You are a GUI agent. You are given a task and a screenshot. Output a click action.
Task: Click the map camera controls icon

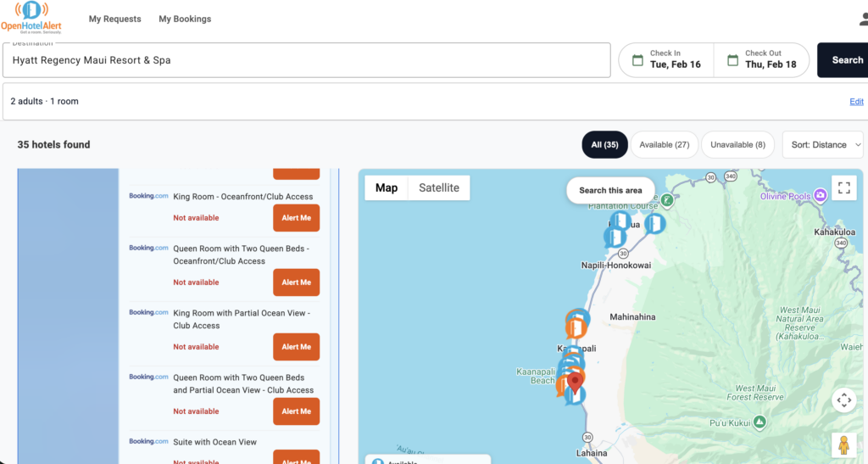843,400
